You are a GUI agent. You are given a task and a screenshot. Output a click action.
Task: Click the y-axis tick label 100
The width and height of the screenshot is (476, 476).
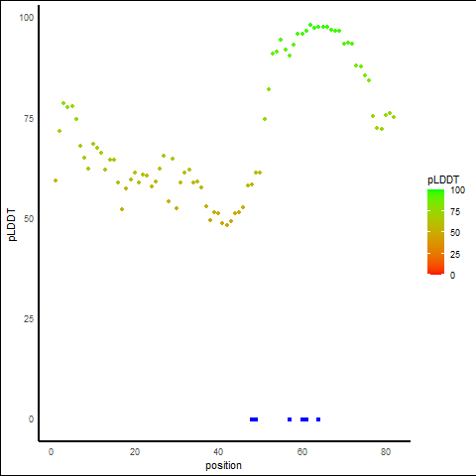click(27, 18)
